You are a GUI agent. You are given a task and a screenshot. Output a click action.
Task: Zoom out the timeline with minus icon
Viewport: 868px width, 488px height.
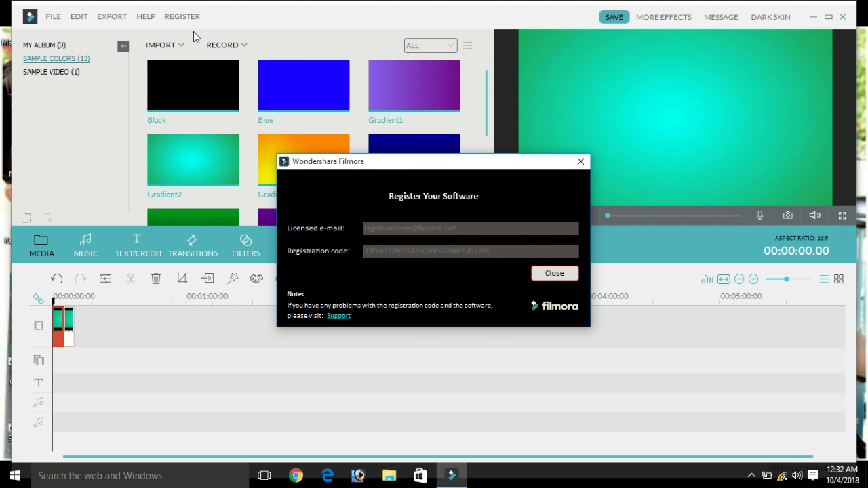point(739,279)
